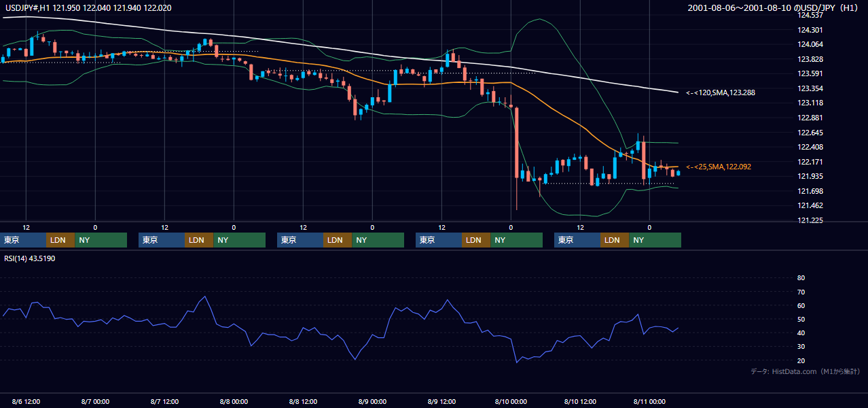
Task: Select the 122.645 price axis label
Action: 810,133
